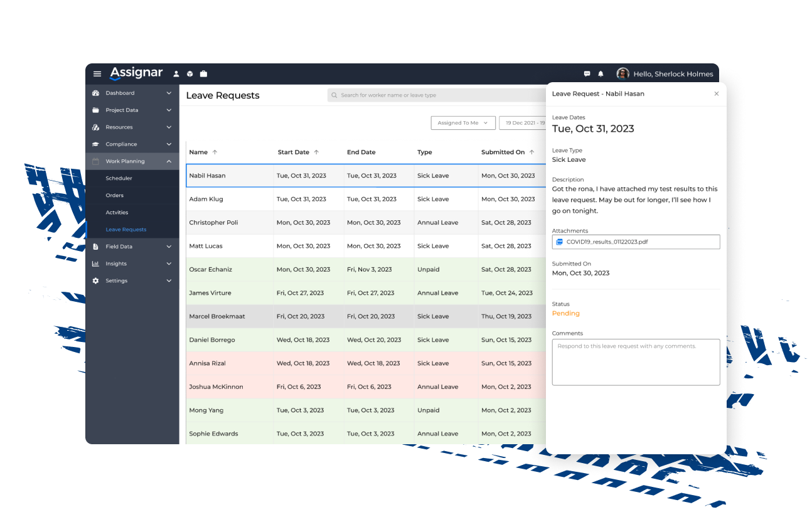
Task: Open Settings via the gear icon
Action: point(95,280)
